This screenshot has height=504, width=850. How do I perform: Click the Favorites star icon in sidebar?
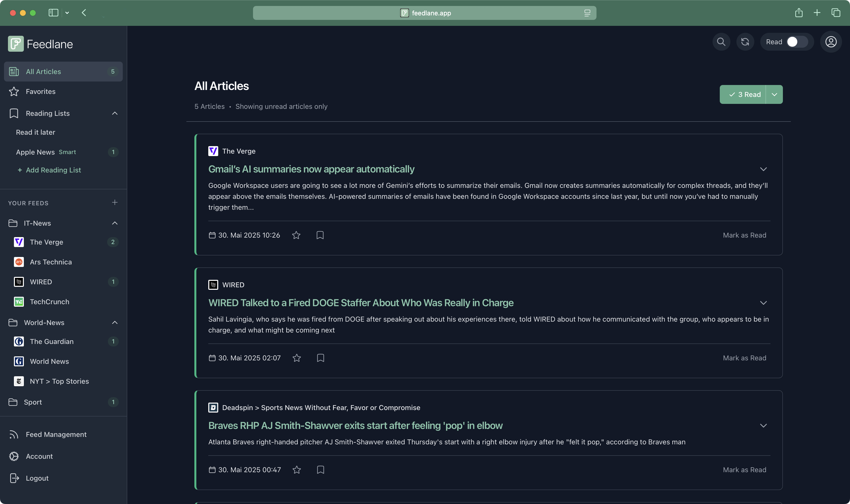(14, 91)
